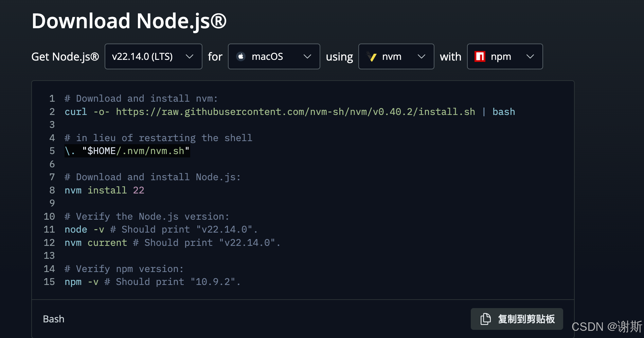Click the comment '# in lieu of restarting the shell'
This screenshot has width=644, height=338.
pos(158,138)
